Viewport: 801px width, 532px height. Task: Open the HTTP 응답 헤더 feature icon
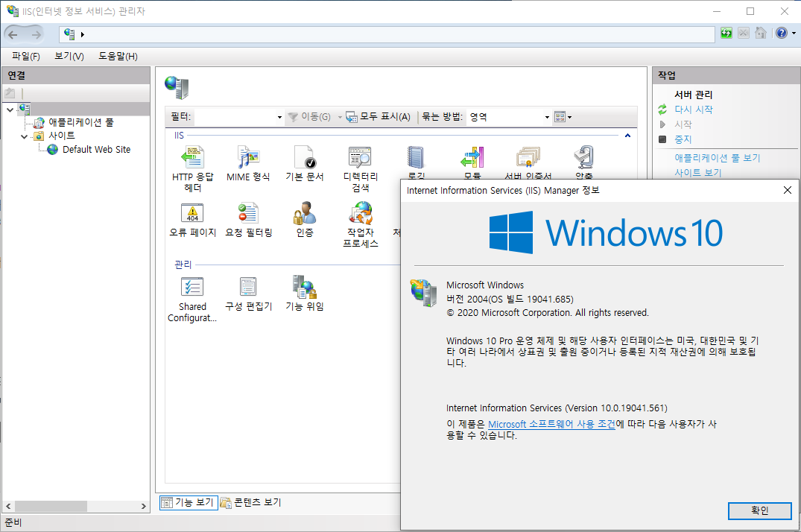pyautogui.click(x=193, y=157)
